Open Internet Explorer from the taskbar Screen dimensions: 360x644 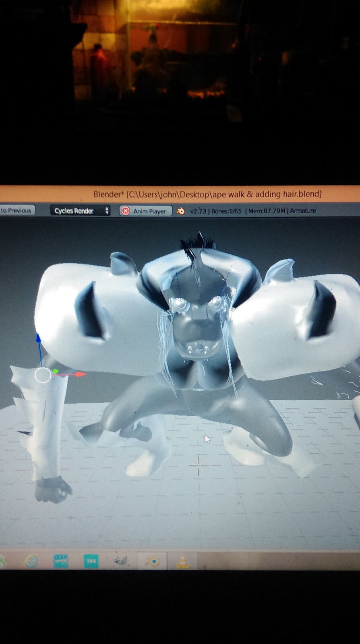[x=31, y=561]
